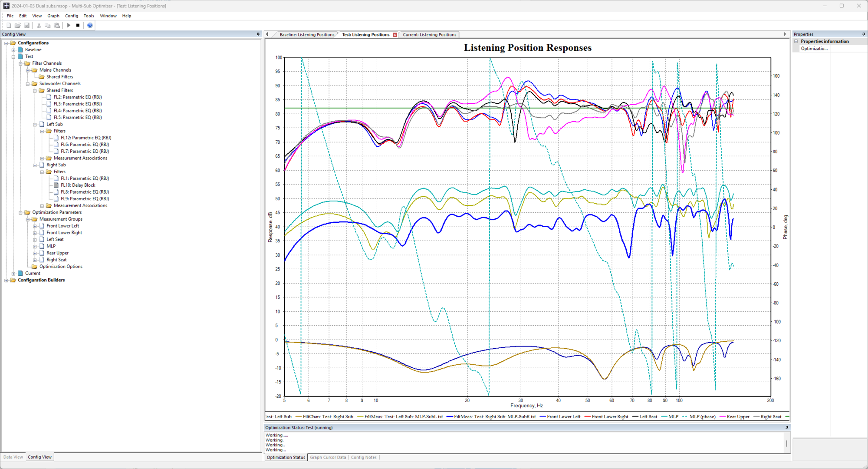Expand the Baseline configuration node

pyautogui.click(x=13, y=50)
